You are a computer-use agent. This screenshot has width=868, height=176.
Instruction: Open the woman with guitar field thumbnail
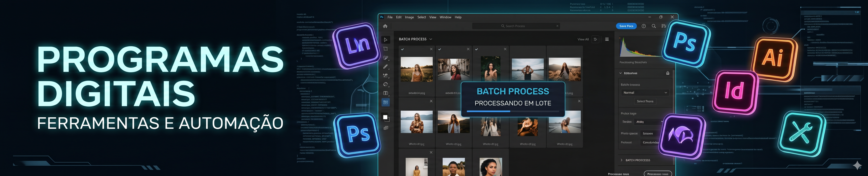565,69
